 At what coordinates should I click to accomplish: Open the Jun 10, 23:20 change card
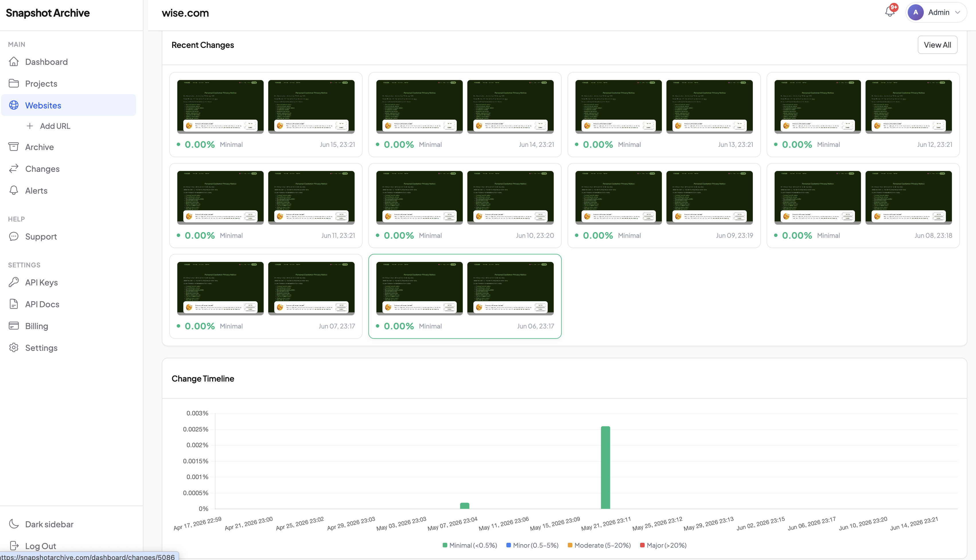[x=465, y=205]
